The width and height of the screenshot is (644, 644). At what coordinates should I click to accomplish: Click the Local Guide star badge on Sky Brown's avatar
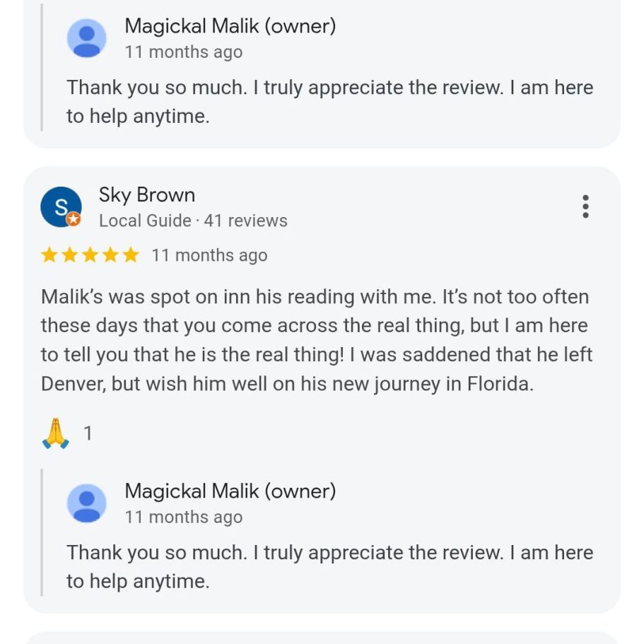[74, 219]
